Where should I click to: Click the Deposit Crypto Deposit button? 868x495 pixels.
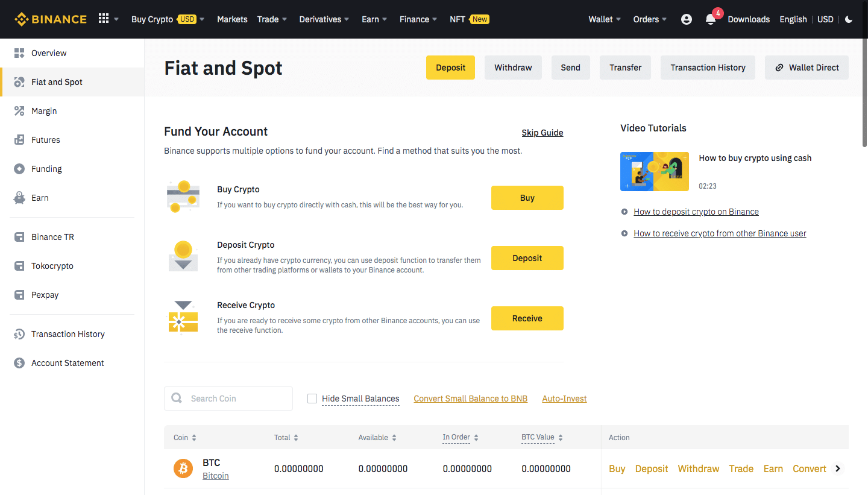(527, 258)
